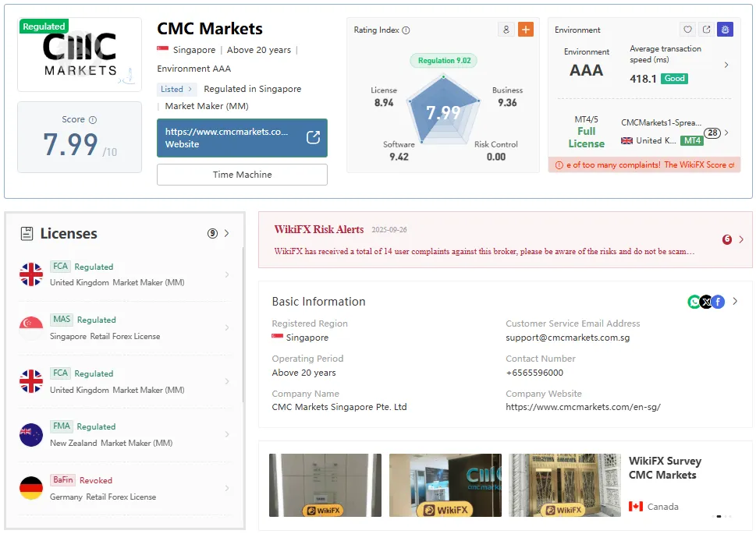
Task: Click the Regulation 9.02 badge
Action: coord(444,61)
